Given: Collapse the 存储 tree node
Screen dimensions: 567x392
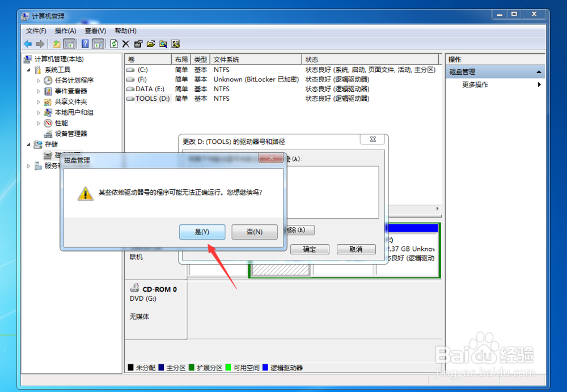Looking at the screenshot, I should pyautogui.click(x=28, y=144).
